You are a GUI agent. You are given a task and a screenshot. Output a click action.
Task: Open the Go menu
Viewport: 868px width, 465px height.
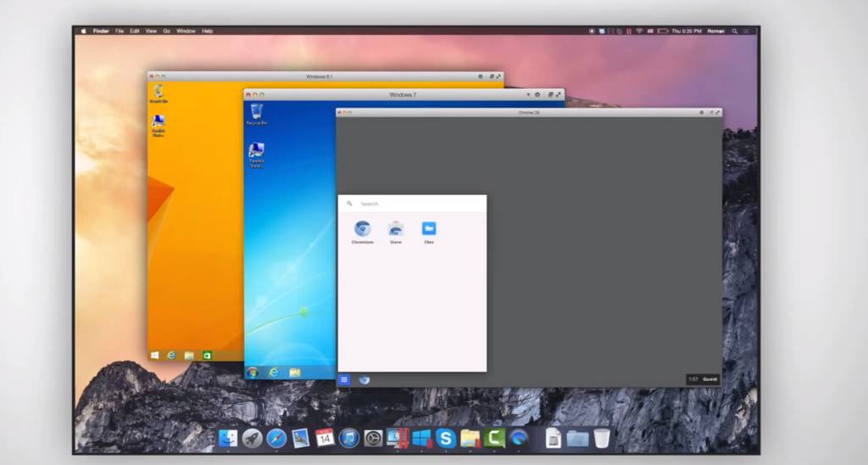pyautogui.click(x=167, y=31)
